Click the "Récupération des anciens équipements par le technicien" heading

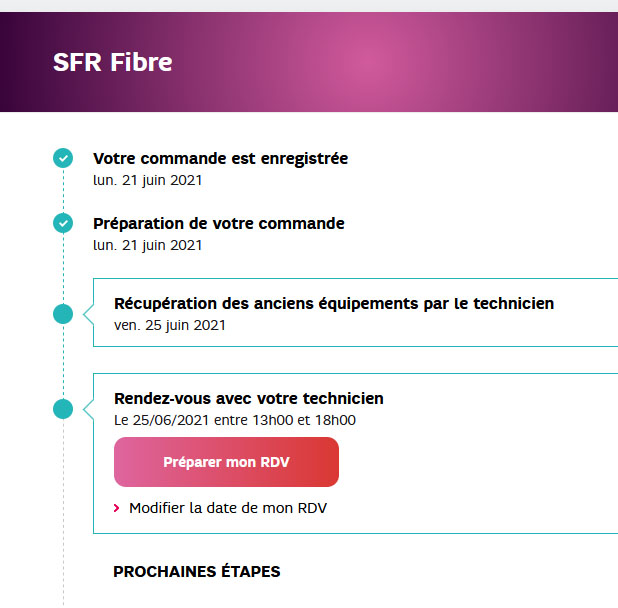[334, 303]
